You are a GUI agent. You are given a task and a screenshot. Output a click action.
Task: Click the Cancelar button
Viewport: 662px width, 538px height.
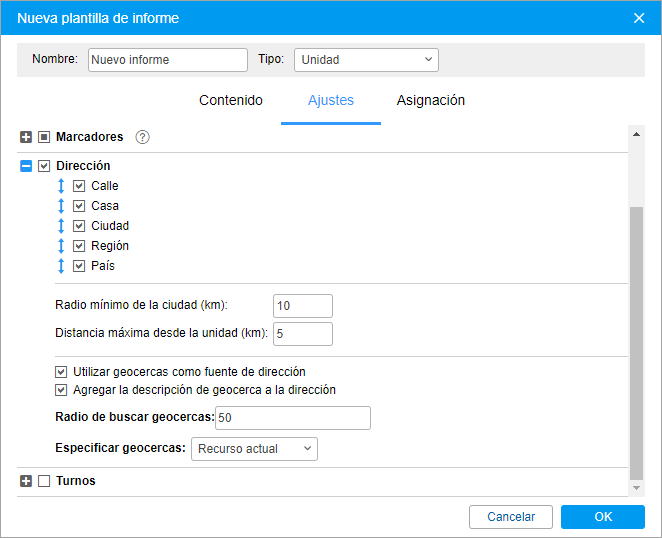click(511, 517)
